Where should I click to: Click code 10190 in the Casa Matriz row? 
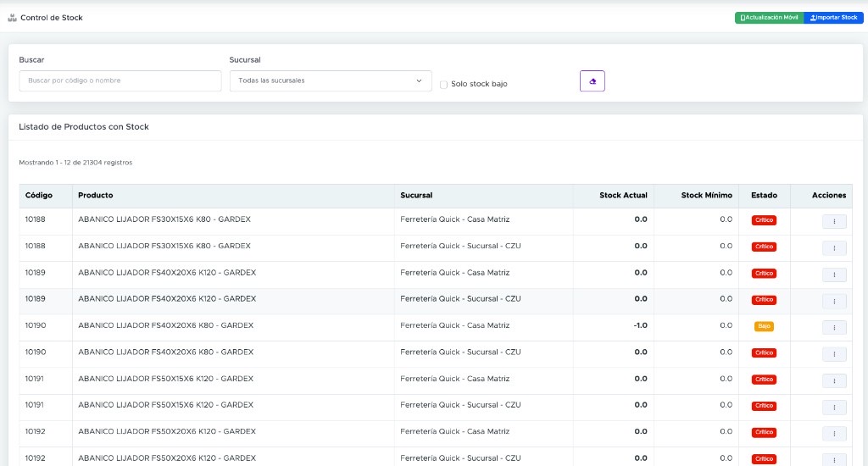point(36,325)
